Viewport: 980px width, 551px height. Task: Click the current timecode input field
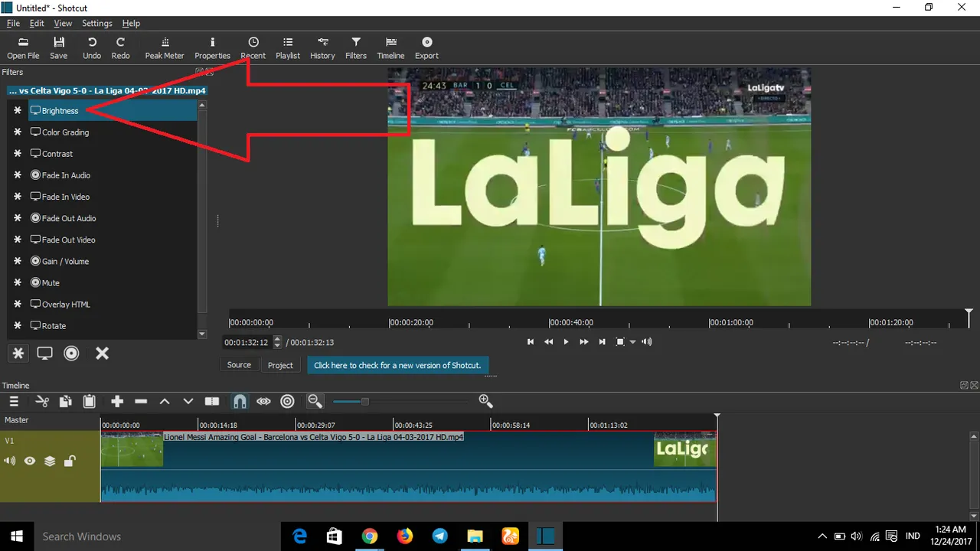[x=247, y=343]
